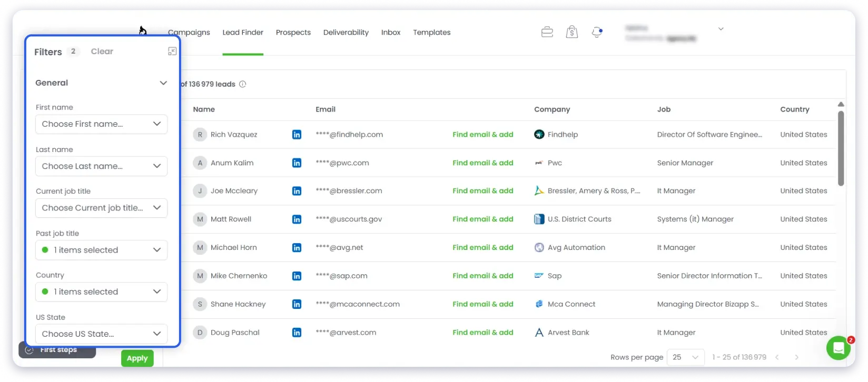Go to next page arrow
This screenshot has height=382, width=868.
tap(796, 357)
